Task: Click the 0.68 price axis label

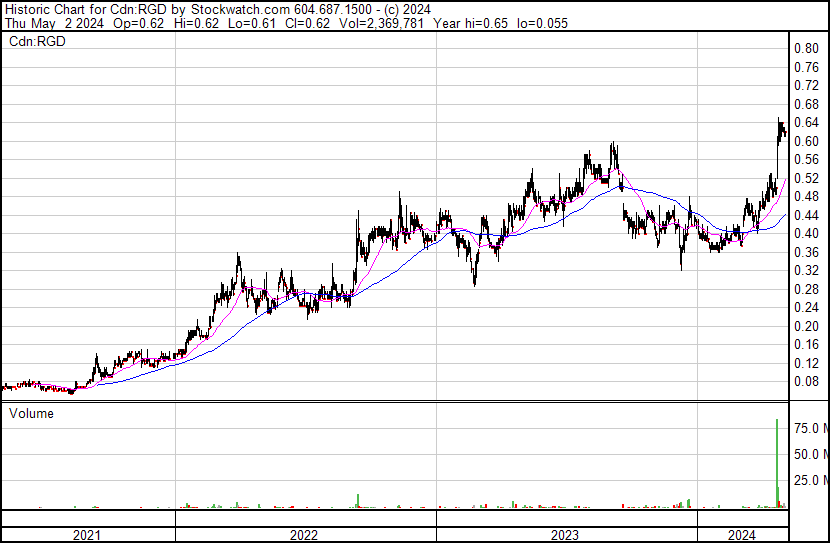Action: point(806,104)
